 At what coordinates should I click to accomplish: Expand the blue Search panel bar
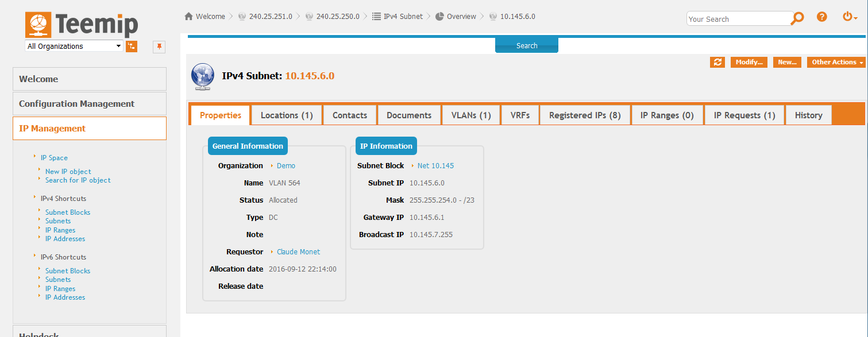(526, 46)
